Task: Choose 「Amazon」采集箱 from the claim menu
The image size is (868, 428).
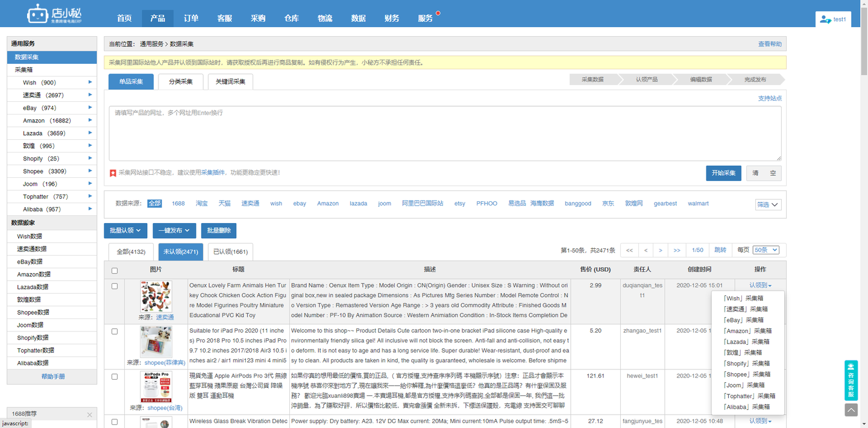Action: click(x=747, y=331)
